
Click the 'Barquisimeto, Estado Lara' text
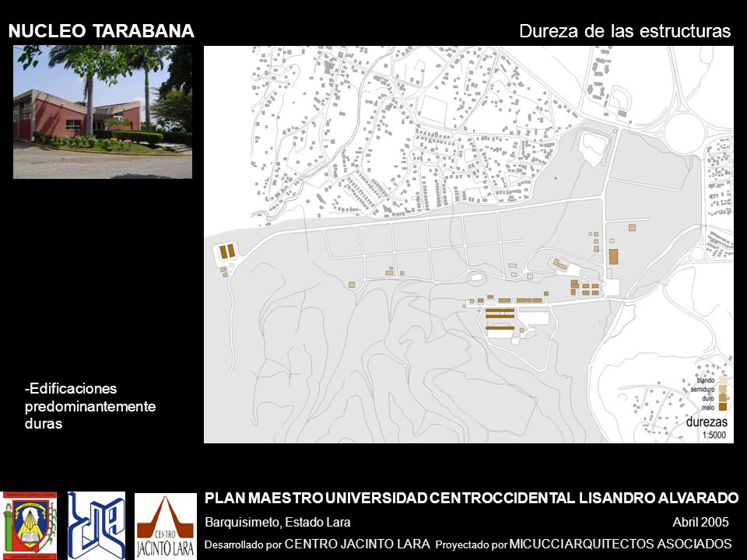(277, 523)
